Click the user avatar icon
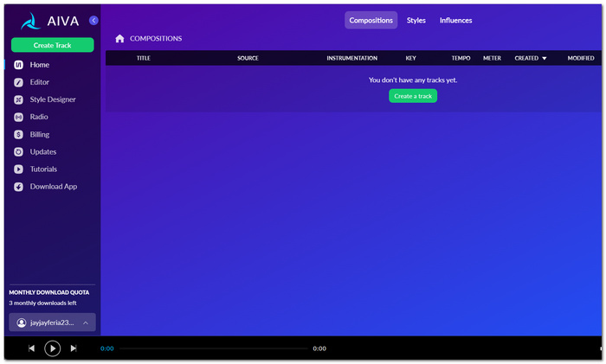606x364 pixels. [x=22, y=322]
